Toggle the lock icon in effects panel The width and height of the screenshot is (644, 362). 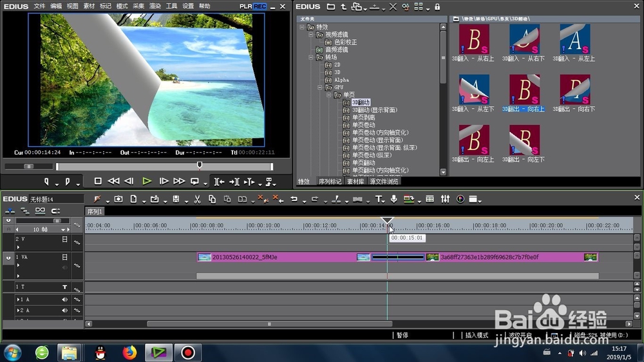tap(437, 6)
